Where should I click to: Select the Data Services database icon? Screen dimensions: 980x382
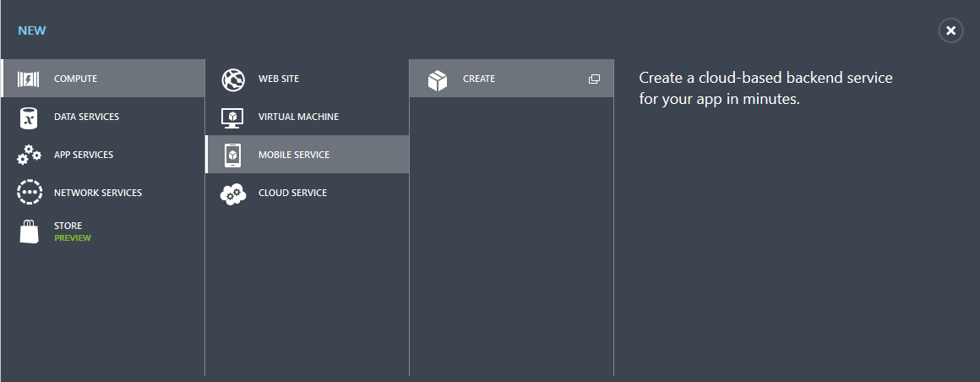tap(28, 117)
